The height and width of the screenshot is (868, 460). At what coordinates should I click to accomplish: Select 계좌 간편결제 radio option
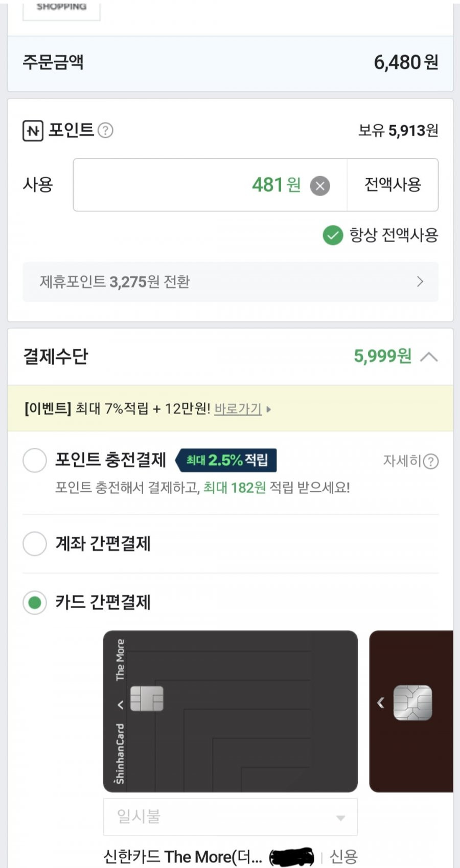pos(35,544)
